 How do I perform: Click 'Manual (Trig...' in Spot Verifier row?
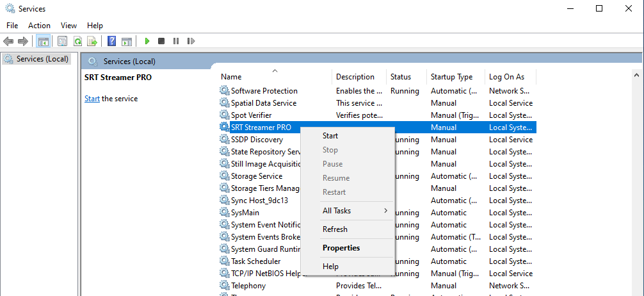(x=453, y=115)
